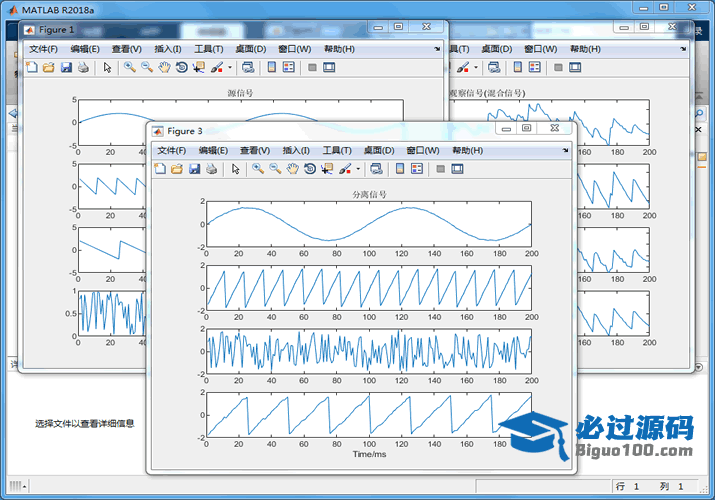Click New Figure icon in Figure 3 toolbar
The width and height of the screenshot is (715, 500).
click(159, 169)
